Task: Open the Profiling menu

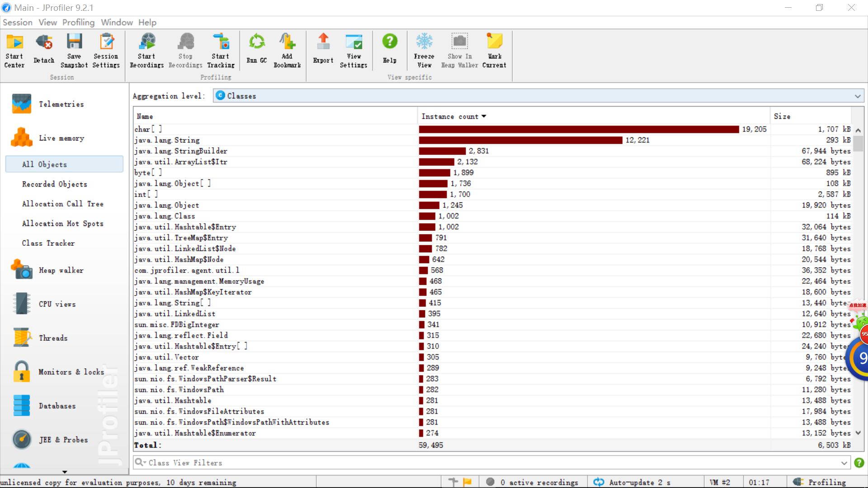Action: point(78,22)
